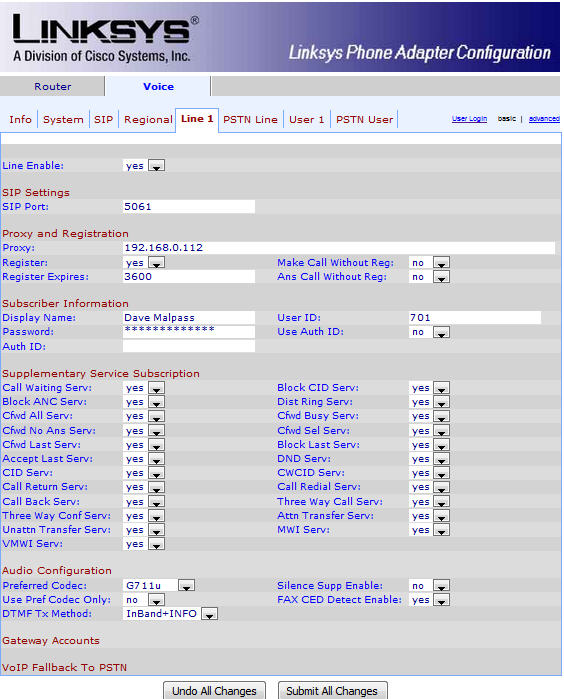Viewport: 564px width, 699px height.
Task: Open Use Pref Codec Only dropdown
Action: (x=144, y=600)
